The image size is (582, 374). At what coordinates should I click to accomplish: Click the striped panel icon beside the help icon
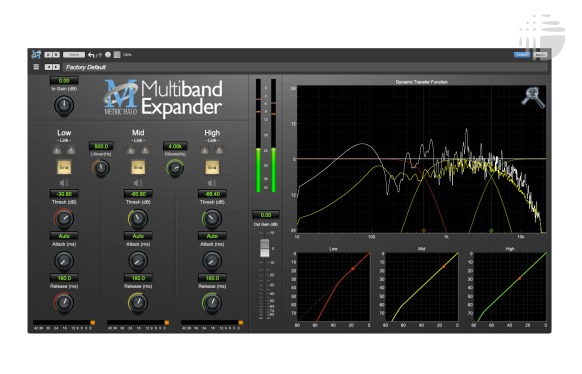(x=117, y=55)
